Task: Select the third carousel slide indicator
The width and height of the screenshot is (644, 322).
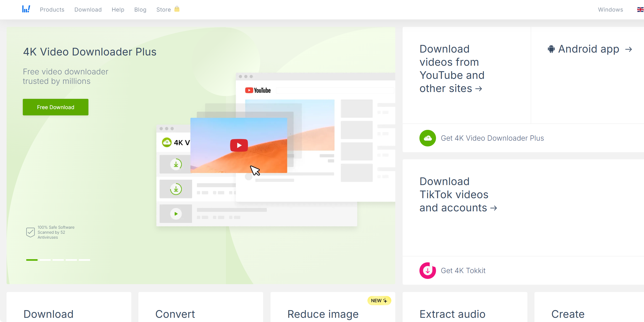Action: coord(58,260)
